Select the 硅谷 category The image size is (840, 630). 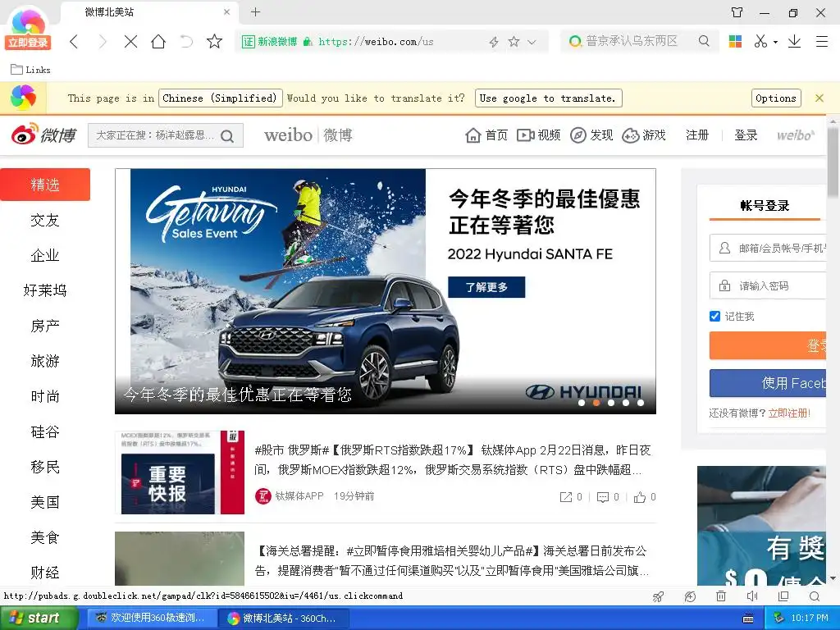pos(45,431)
